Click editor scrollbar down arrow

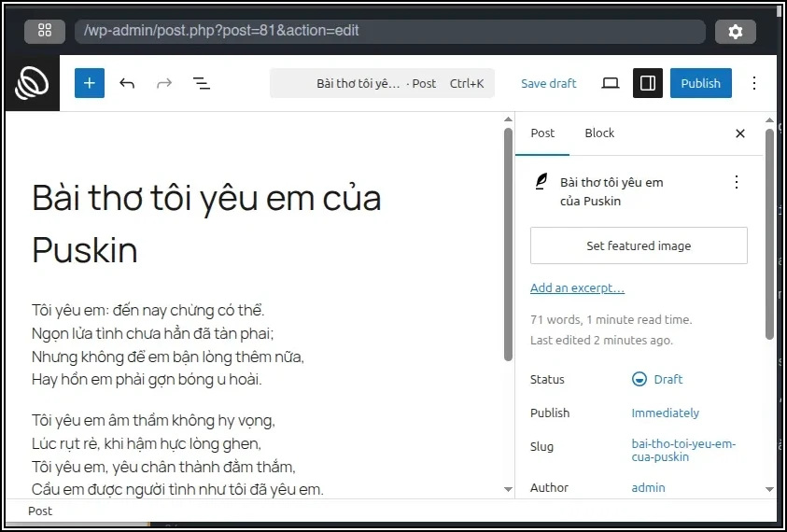[508, 489]
